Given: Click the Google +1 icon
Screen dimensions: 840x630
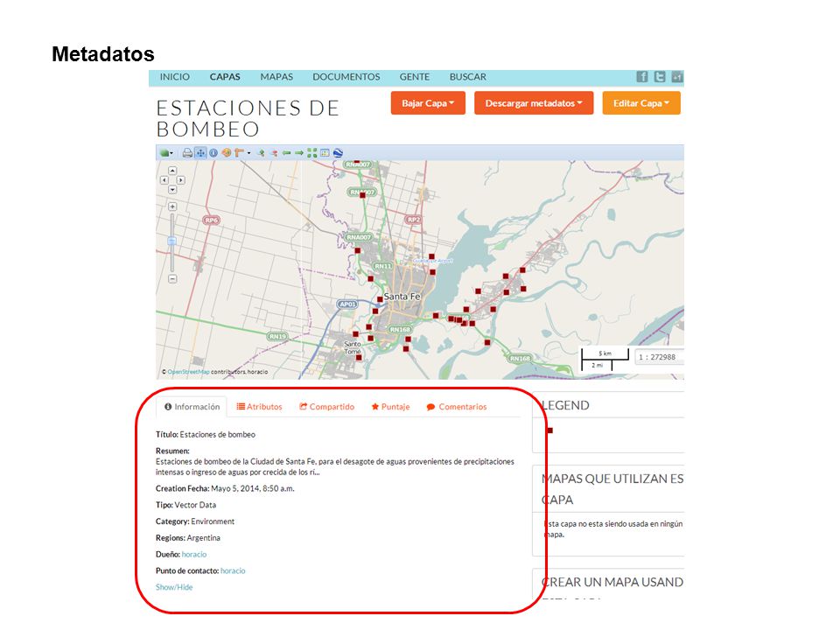Looking at the screenshot, I should click(x=677, y=77).
